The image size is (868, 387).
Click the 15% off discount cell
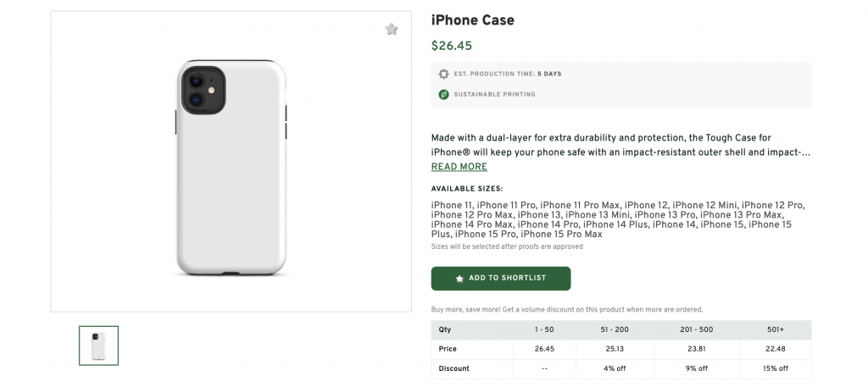[775, 368]
